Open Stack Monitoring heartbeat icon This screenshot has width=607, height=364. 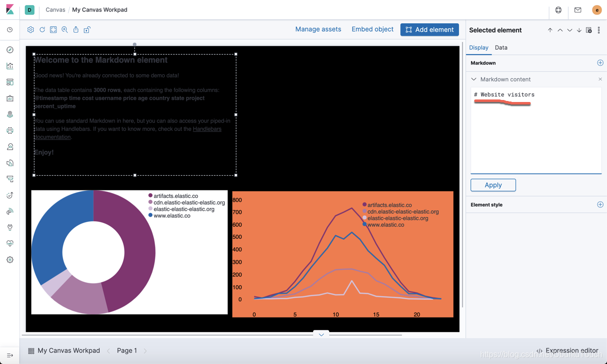10,244
